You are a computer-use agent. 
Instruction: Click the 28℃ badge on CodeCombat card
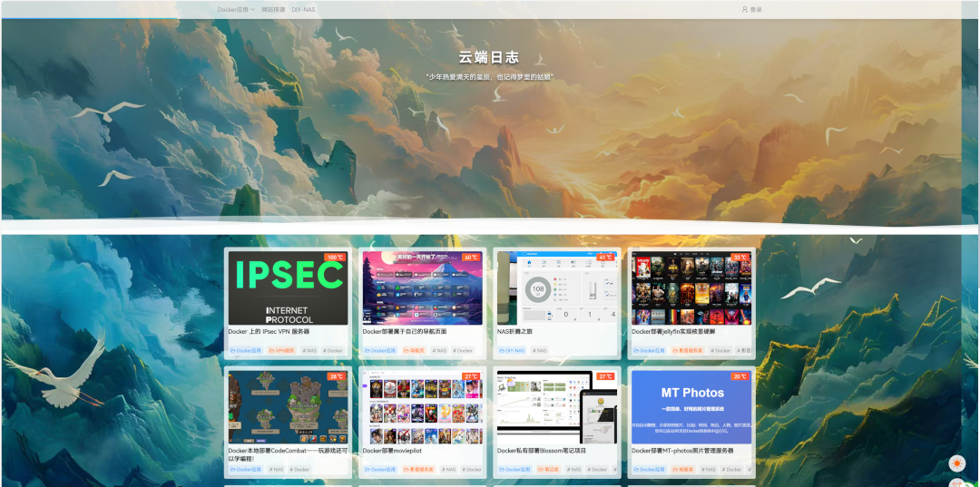tap(337, 376)
